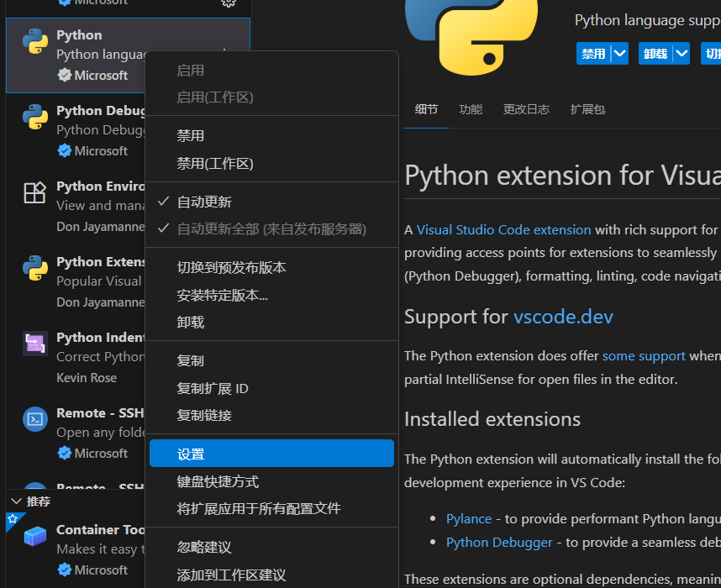Toggle 自动更新 checked menu item
Viewport: 721px width, 588px height.
[x=271, y=202]
